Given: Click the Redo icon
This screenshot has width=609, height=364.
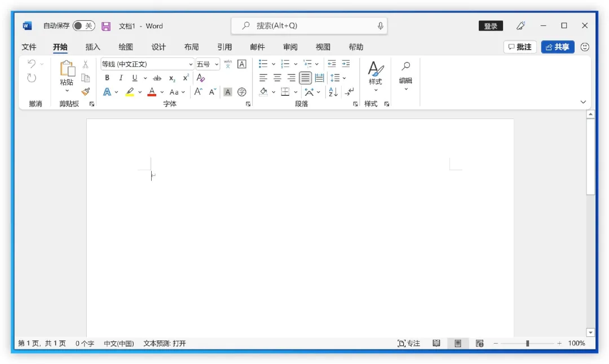Looking at the screenshot, I should (32, 78).
